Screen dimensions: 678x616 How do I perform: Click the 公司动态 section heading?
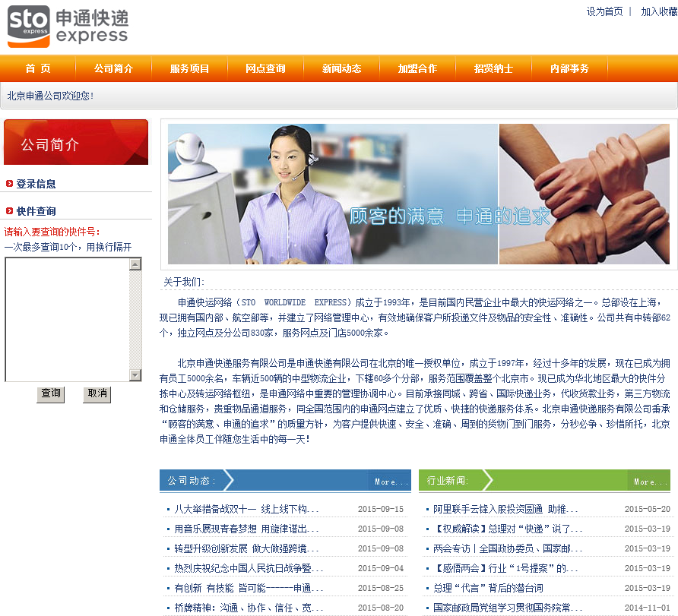tap(191, 481)
